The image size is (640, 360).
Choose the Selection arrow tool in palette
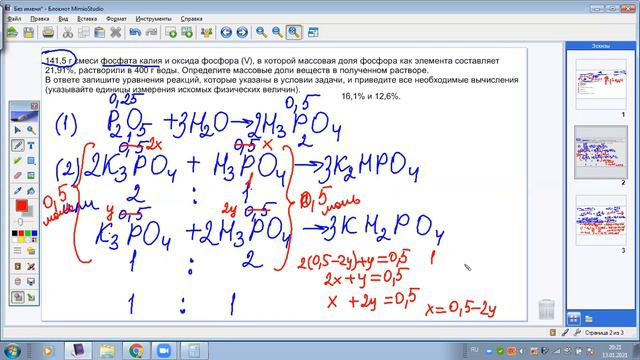[18, 130]
